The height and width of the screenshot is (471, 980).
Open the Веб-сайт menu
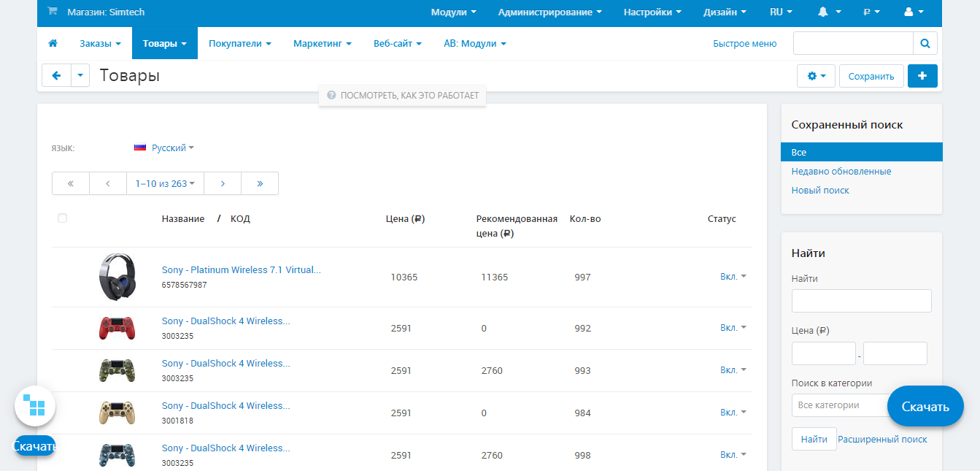[x=398, y=44]
